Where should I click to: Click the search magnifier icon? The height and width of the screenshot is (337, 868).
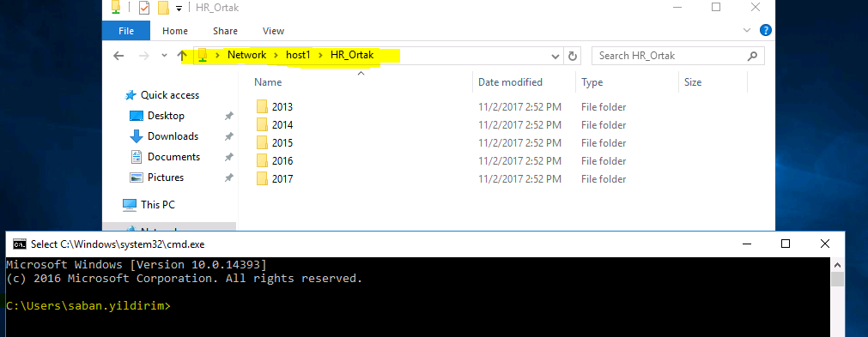click(752, 56)
